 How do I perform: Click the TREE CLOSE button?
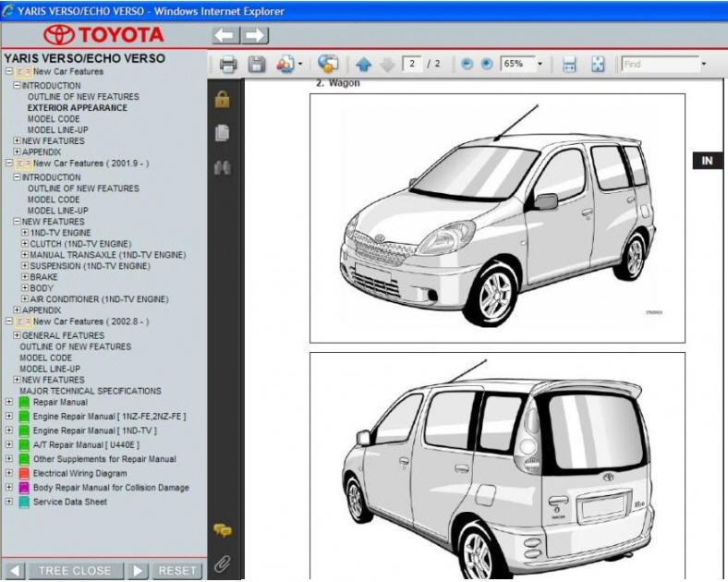(75, 570)
